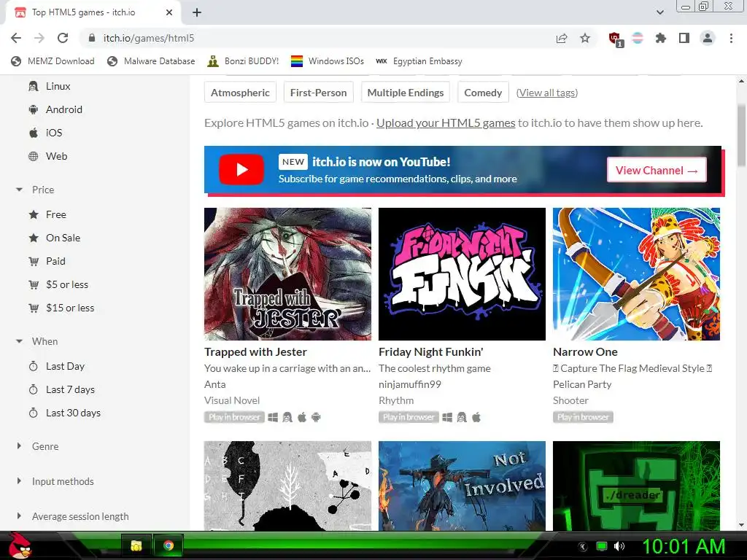Open the Bonzi BUDDY! bookmark

pos(243,61)
